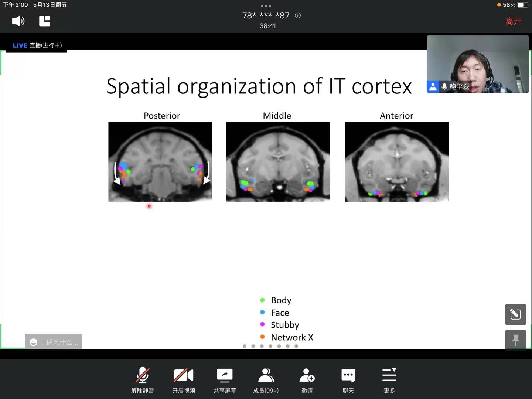Switch the meeting layout view icon
The height and width of the screenshot is (399, 532).
point(44,21)
